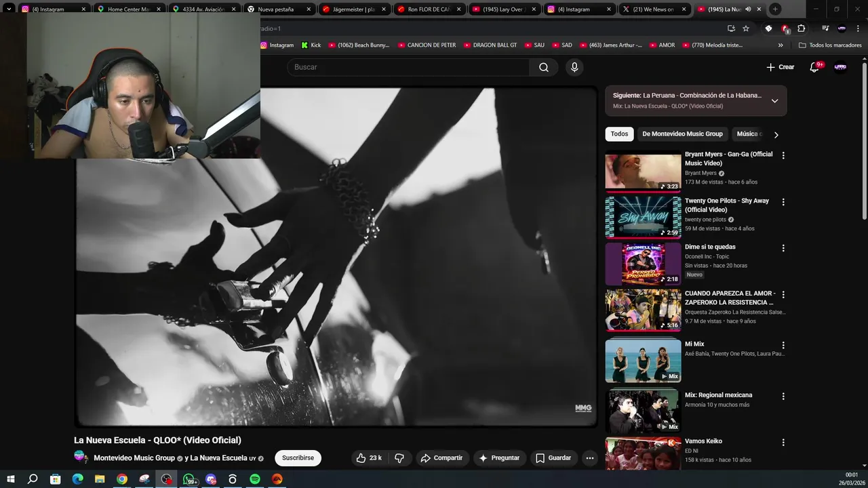Open the CANCION DE PETER bookmark
This screenshot has width=868, height=488.
427,45
